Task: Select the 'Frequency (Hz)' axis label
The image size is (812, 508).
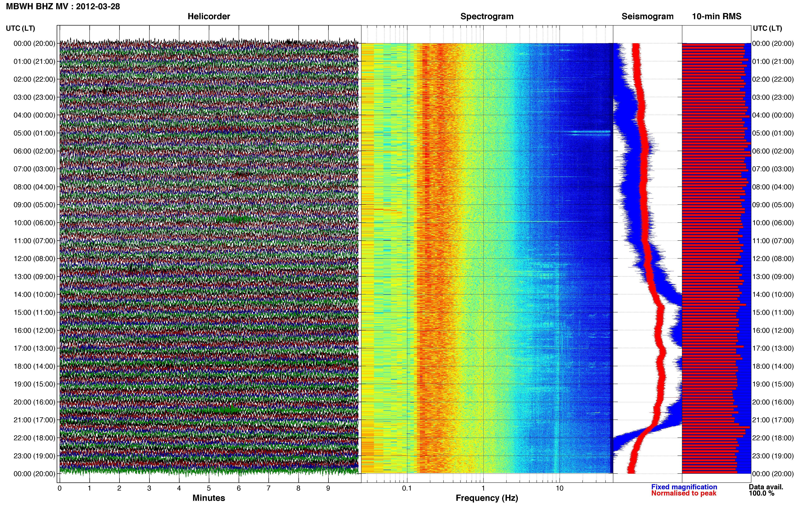Action: pyautogui.click(x=487, y=498)
